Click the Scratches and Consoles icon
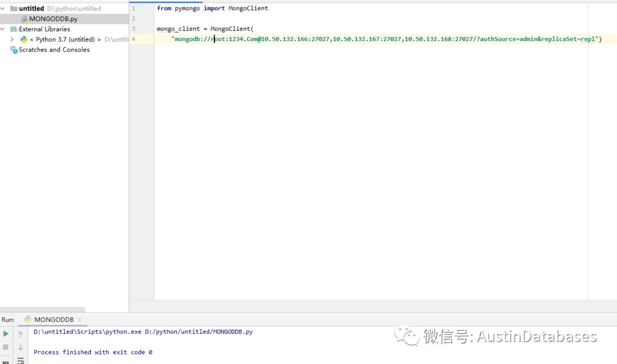The width and height of the screenshot is (617, 364). click(14, 50)
